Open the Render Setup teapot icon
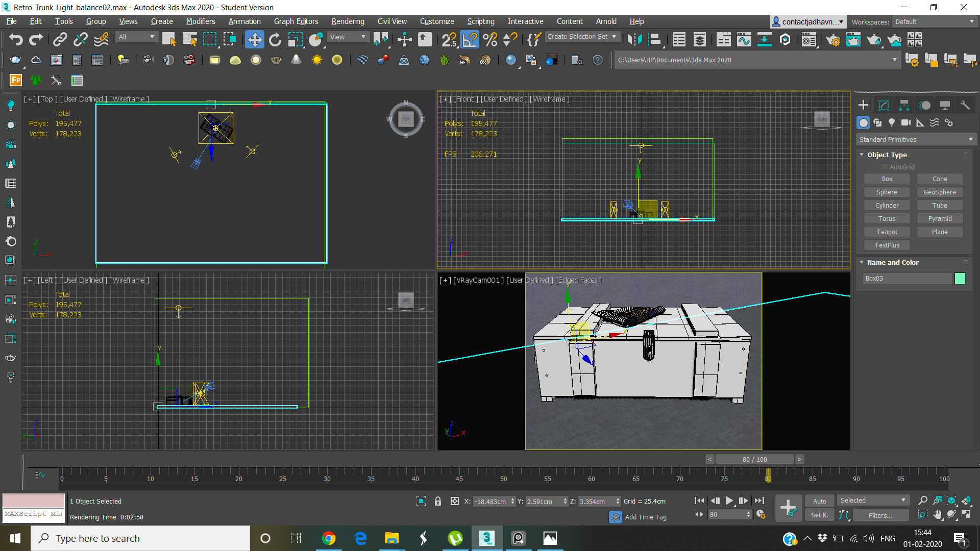This screenshot has width=980, height=551. point(833,39)
